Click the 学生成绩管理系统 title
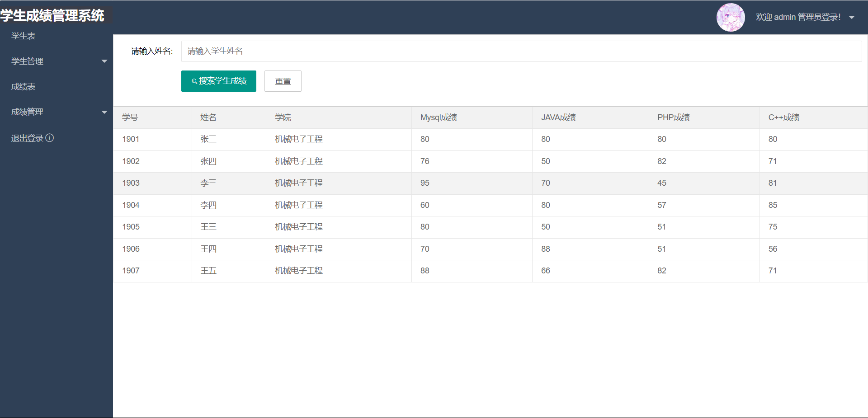This screenshot has width=868, height=418. (x=52, y=16)
